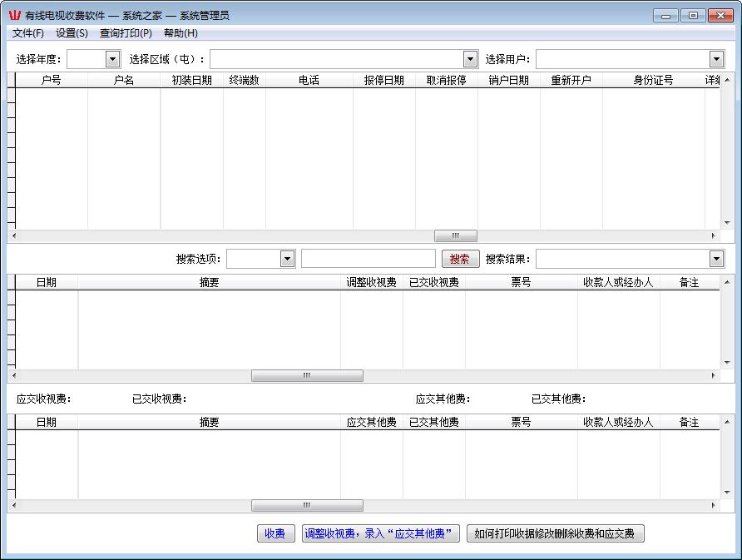Click the 初装日期 column header

[x=191, y=80]
